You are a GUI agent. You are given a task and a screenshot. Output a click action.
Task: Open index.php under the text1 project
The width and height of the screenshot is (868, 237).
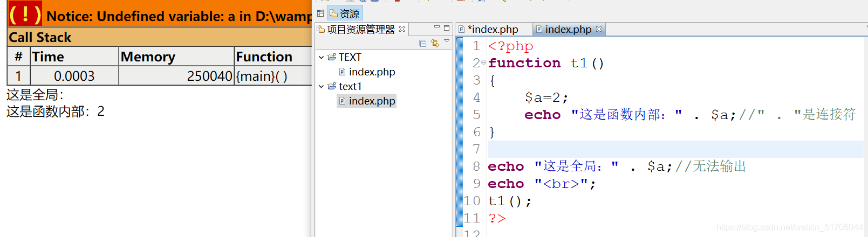tap(372, 101)
